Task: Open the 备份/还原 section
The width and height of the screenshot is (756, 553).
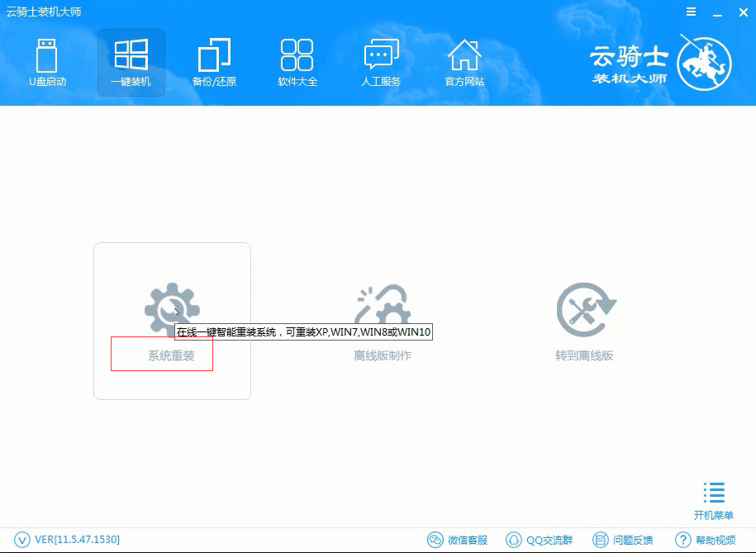Action: tap(214, 63)
